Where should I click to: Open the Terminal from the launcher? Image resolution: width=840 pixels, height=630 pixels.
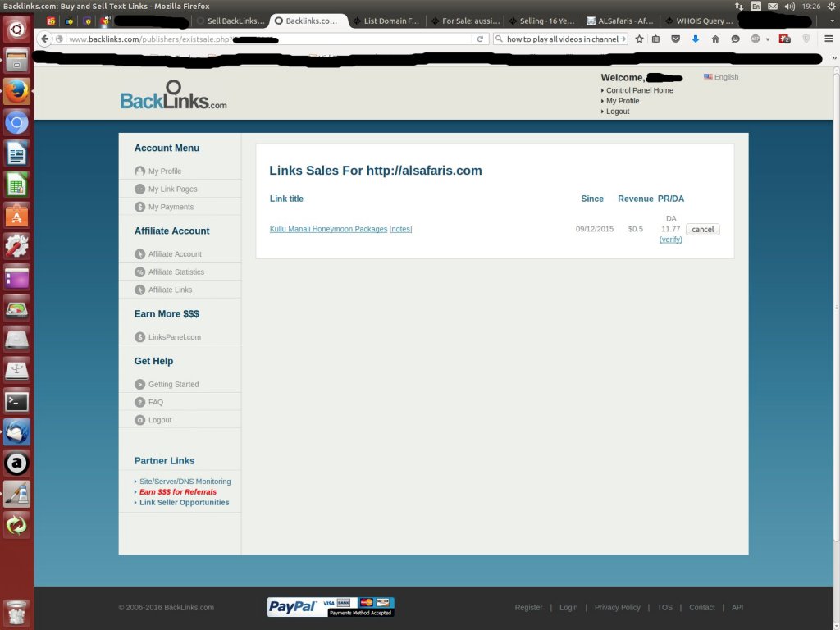pyautogui.click(x=16, y=401)
